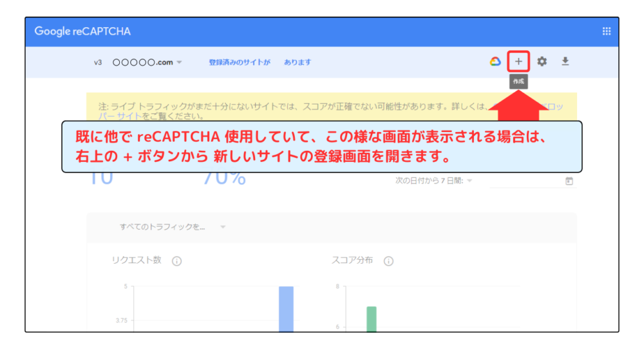Image resolution: width=644 pixels, height=363 pixels.
Task: Click the 登録済みのサイトが link
Action: 240,62
